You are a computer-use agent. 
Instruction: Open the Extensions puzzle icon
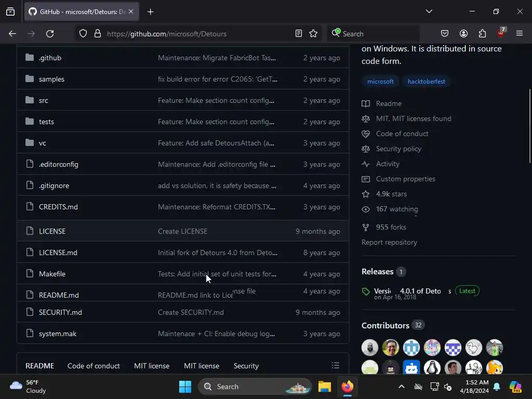[x=482, y=34]
